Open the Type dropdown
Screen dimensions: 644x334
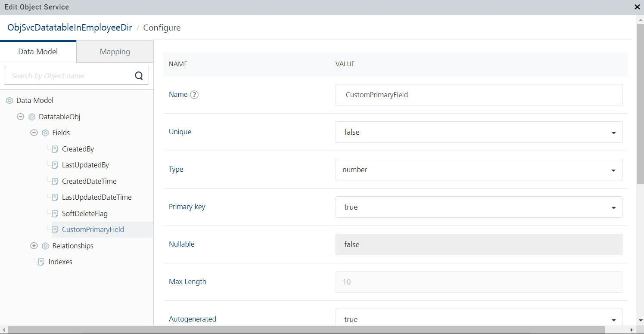[479, 170]
